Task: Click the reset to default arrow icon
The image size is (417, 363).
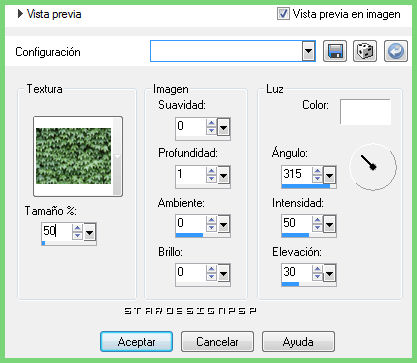Action: click(396, 51)
